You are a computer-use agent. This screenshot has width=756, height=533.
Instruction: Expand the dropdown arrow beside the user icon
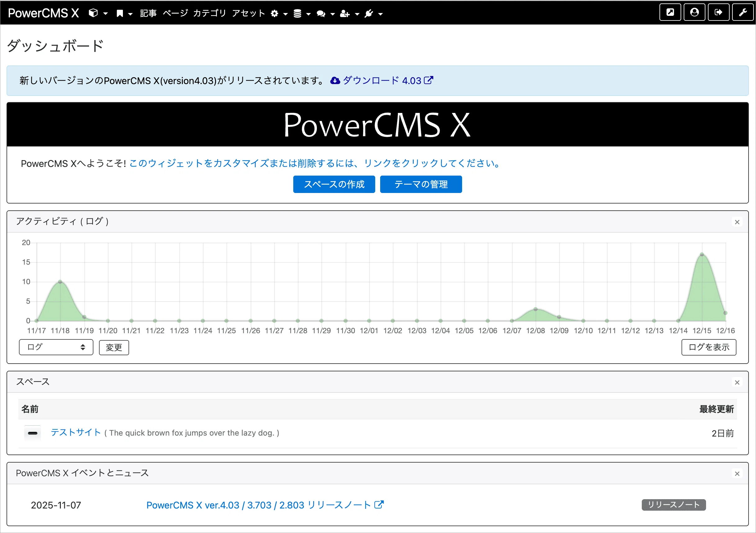coord(357,14)
